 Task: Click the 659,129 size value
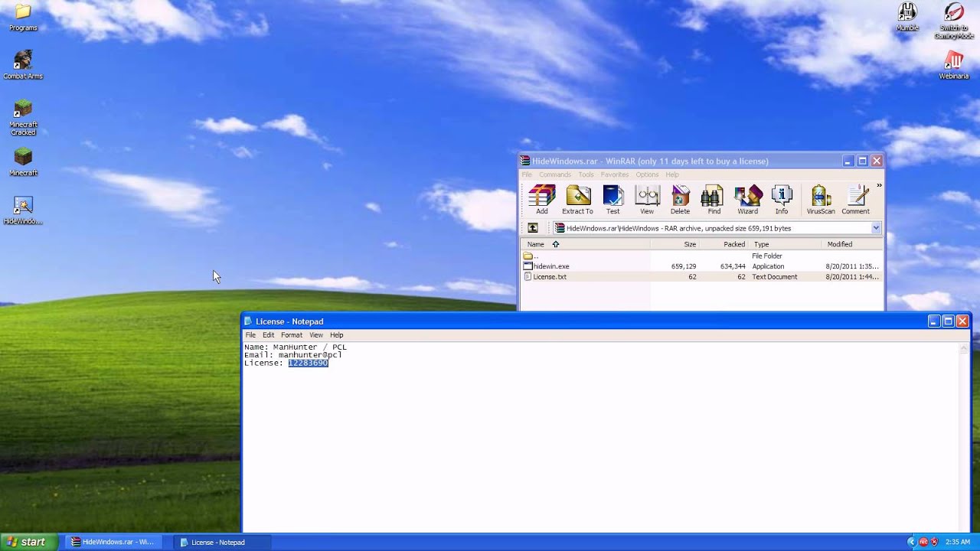pyautogui.click(x=683, y=266)
